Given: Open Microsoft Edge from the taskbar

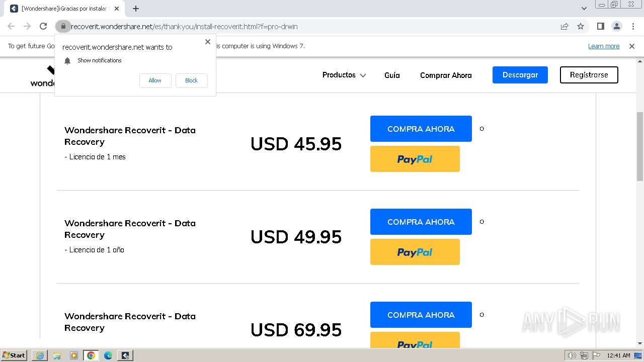Looking at the screenshot, I should [x=108, y=355].
